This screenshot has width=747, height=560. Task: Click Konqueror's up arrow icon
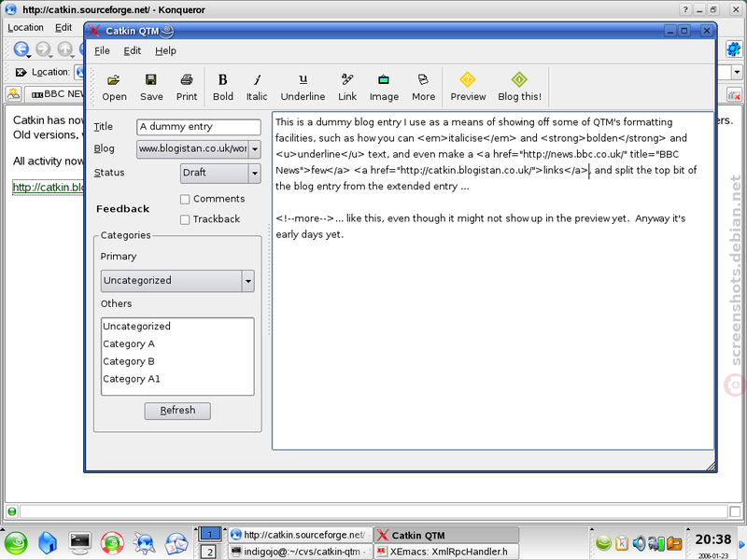[64, 49]
